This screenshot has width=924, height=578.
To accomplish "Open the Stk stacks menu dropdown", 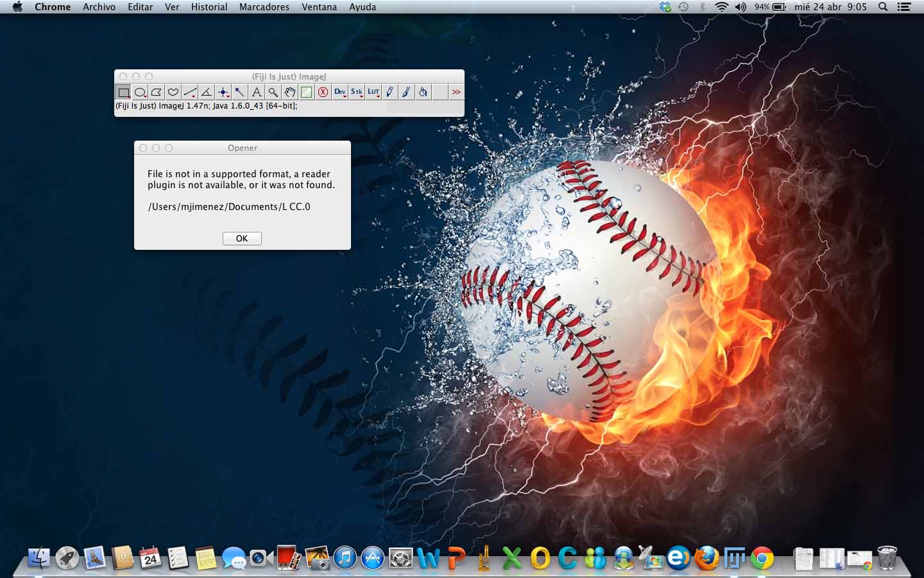I will [x=357, y=92].
